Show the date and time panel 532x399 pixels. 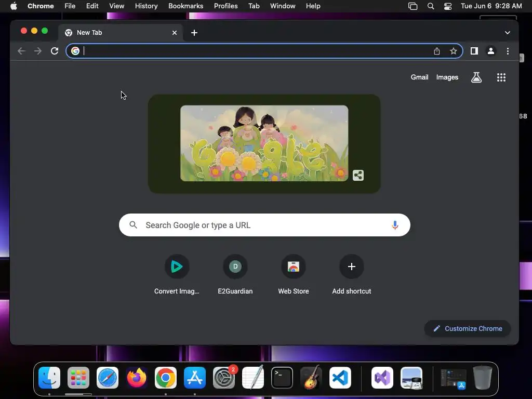(491, 6)
